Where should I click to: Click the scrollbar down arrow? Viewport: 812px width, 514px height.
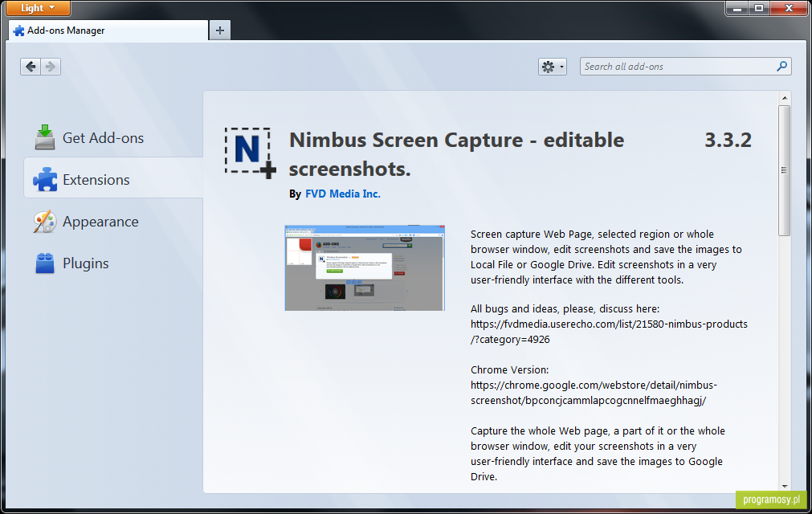[785, 487]
